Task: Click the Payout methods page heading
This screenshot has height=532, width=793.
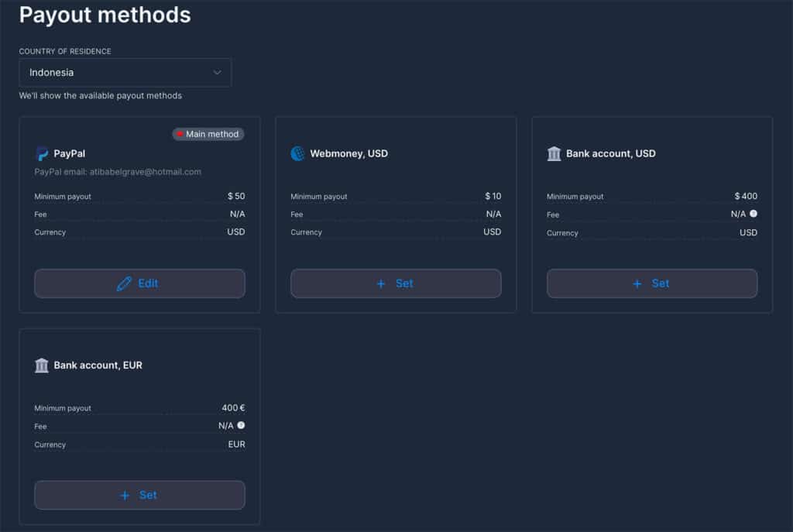Action: (x=105, y=15)
